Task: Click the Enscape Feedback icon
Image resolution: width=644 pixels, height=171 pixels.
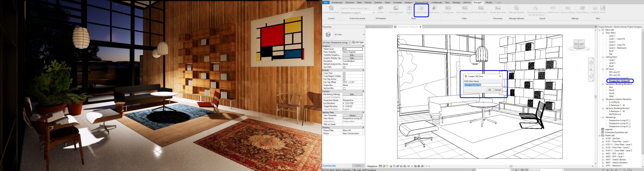Action: [x=595, y=8]
